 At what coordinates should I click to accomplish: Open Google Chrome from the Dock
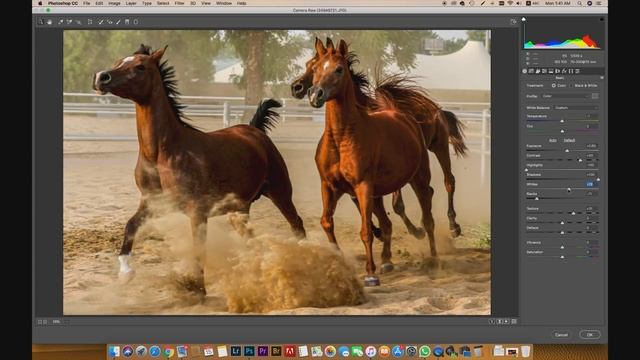pos(168,351)
